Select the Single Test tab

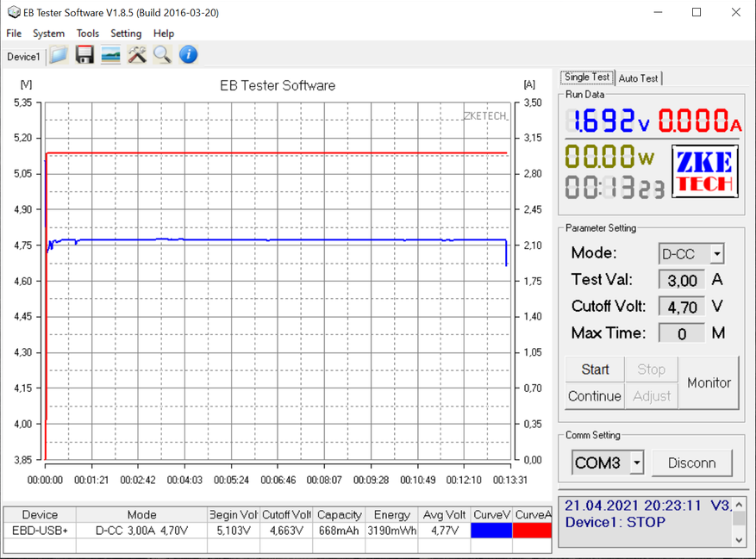tap(587, 78)
